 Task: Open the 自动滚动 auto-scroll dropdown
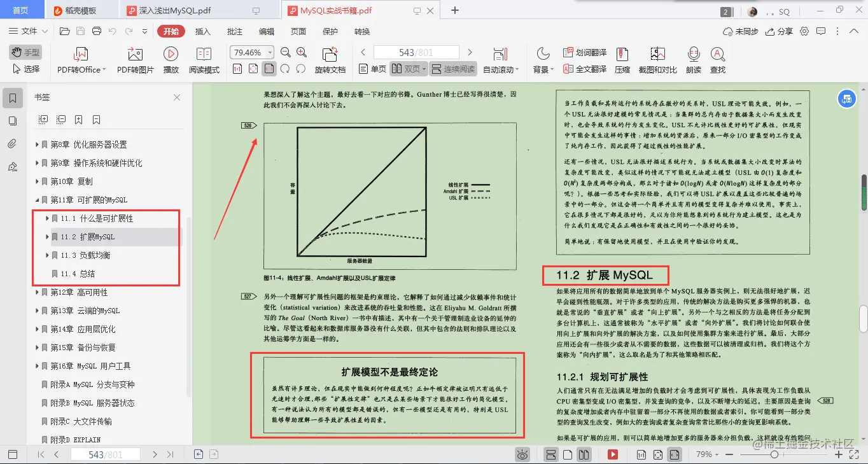[x=501, y=60]
